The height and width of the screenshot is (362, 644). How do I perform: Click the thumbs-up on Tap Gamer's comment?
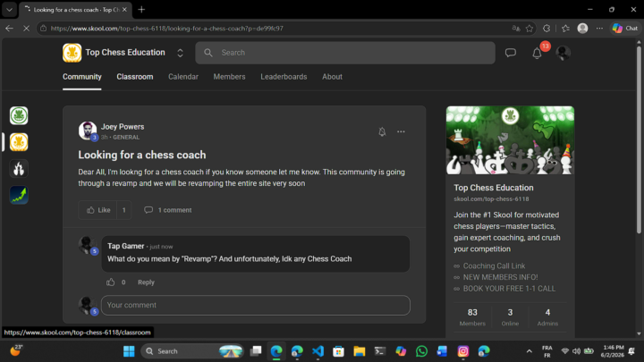111,282
